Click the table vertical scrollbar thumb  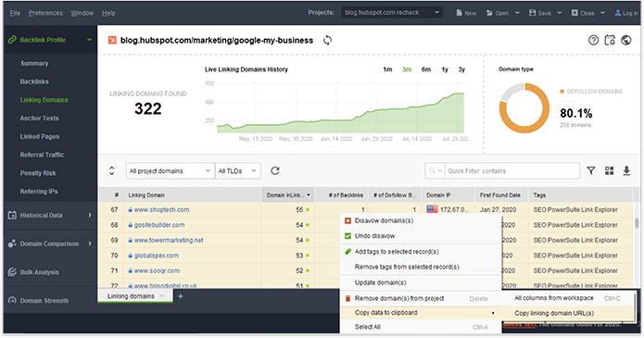tap(637, 222)
